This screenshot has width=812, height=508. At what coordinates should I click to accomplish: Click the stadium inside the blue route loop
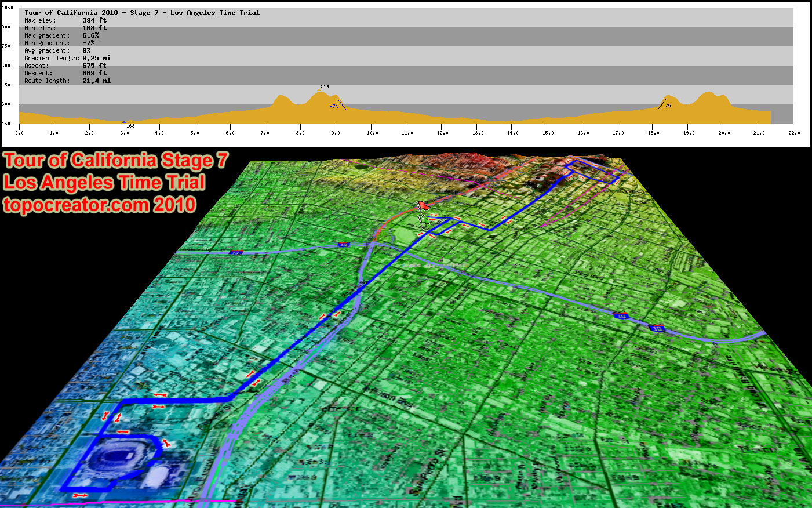click(121, 457)
